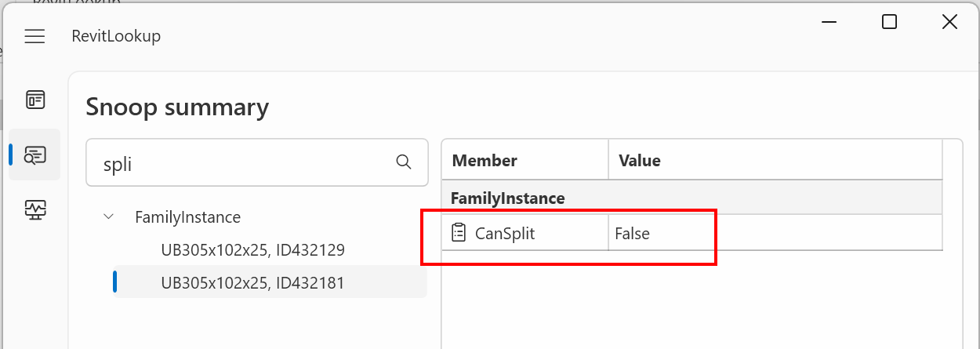
Task: Minimize the RevitLookup window
Action: click(829, 22)
